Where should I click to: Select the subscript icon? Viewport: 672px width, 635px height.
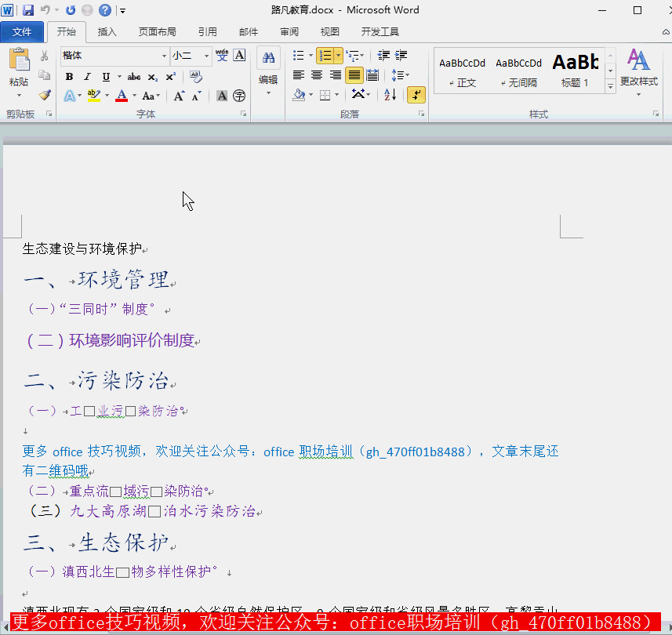pyautogui.click(x=153, y=77)
